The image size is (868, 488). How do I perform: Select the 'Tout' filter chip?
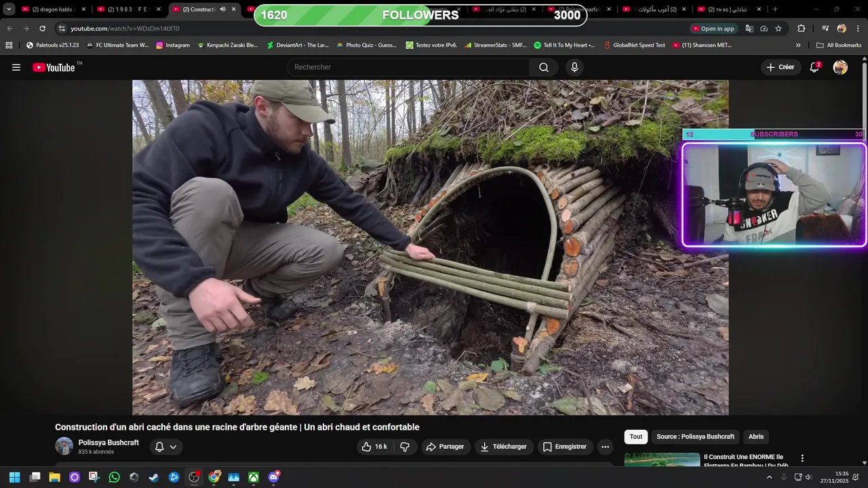coord(636,436)
